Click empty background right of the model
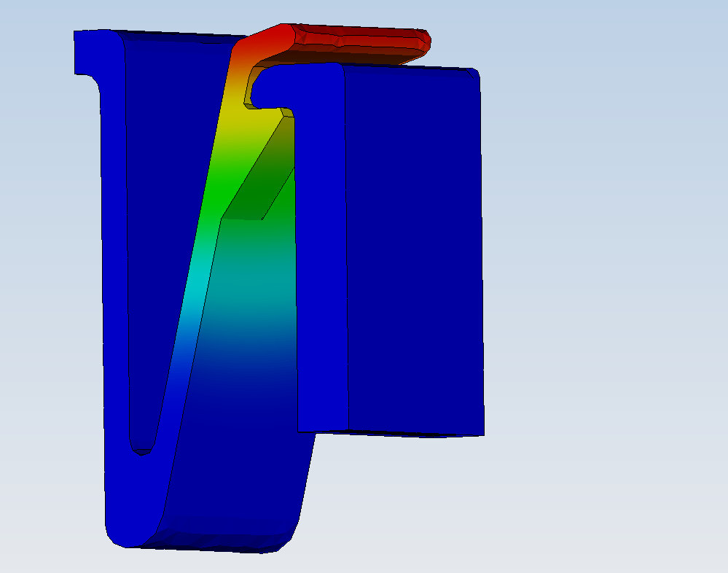 coord(605,292)
